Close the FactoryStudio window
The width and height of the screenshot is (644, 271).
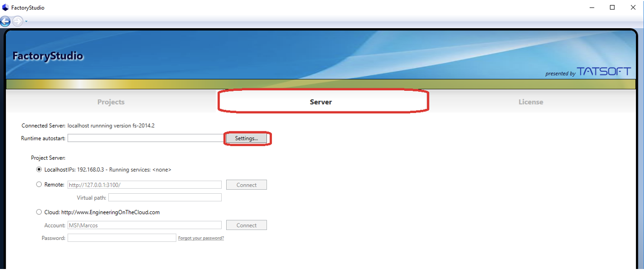coord(634,8)
